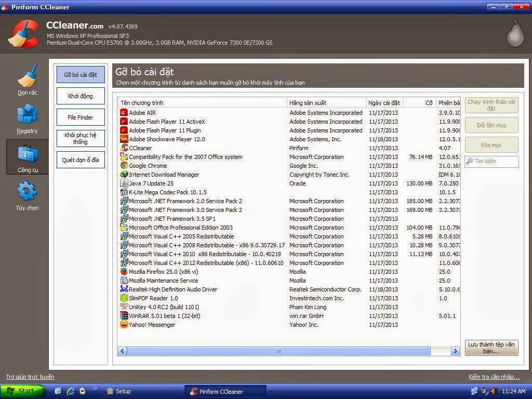
Task: Click the Tìm kiếm search field
Action: pos(491,162)
